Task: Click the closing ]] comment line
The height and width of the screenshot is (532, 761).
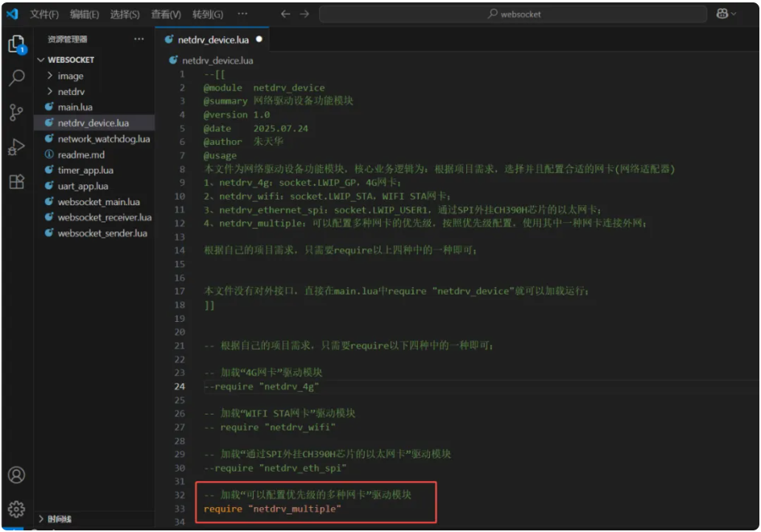Action: 209,305
